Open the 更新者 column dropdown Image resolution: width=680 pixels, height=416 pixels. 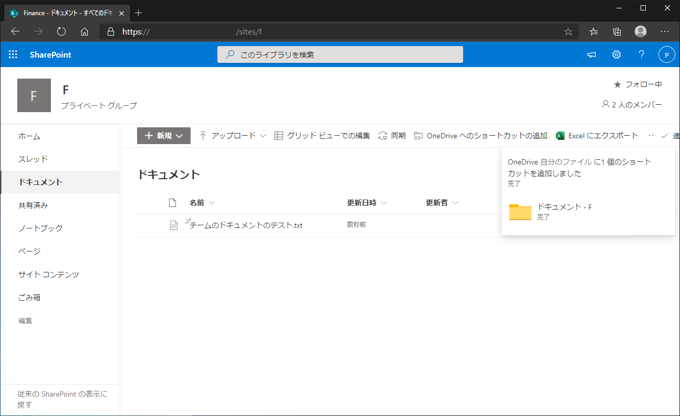coord(442,203)
